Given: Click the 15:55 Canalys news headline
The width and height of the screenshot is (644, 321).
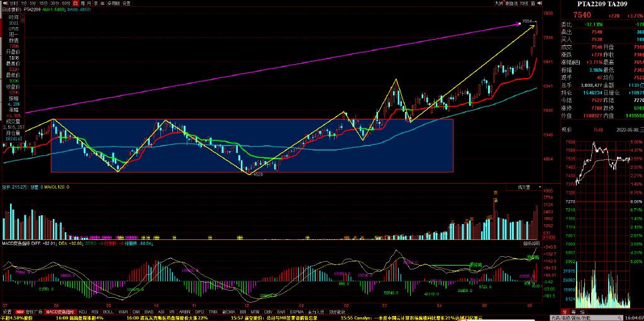Looking at the screenshot, I should [411, 318].
